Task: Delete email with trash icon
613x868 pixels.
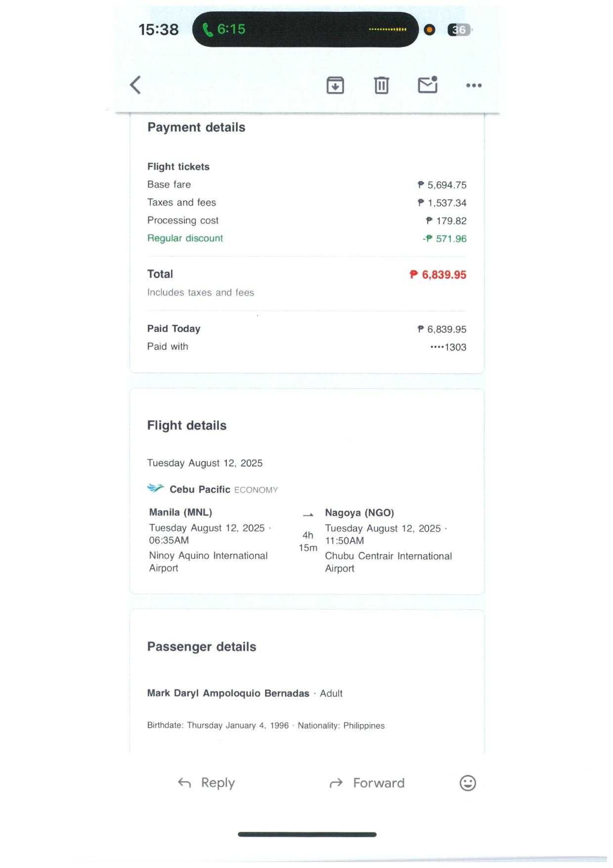Action: [x=381, y=85]
